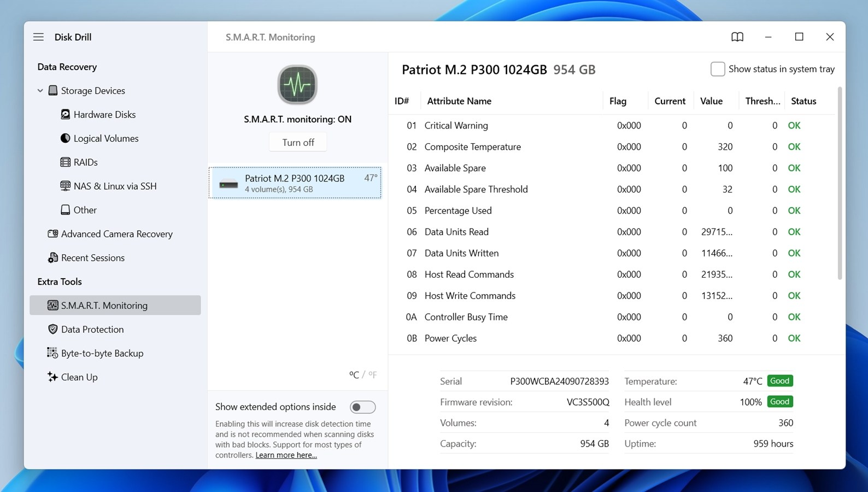Click the Byte-to-byte Backup icon

(52, 353)
